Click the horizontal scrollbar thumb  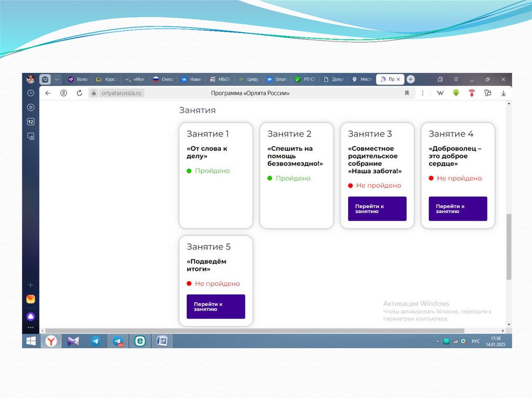point(255,331)
